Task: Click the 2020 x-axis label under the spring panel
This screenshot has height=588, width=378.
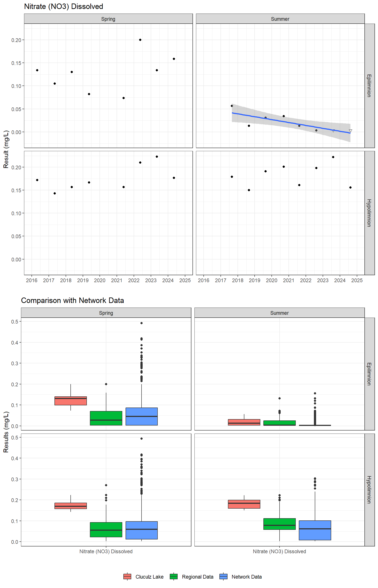Action: click(x=100, y=280)
